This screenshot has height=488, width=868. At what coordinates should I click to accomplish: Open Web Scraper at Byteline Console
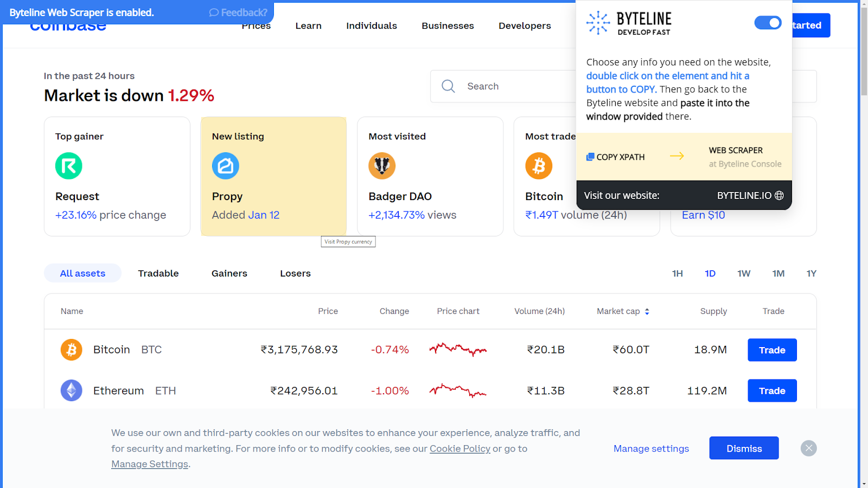(745, 157)
